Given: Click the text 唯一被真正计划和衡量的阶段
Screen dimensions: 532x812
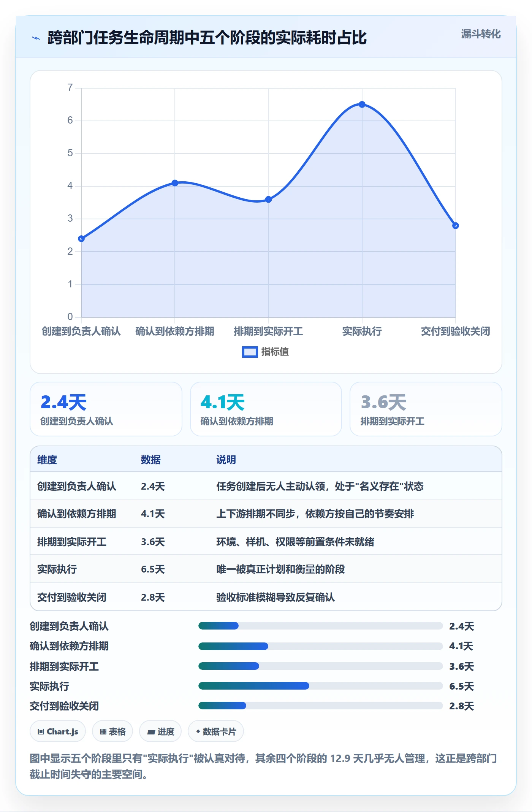Looking at the screenshot, I should [x=280, y=569].
